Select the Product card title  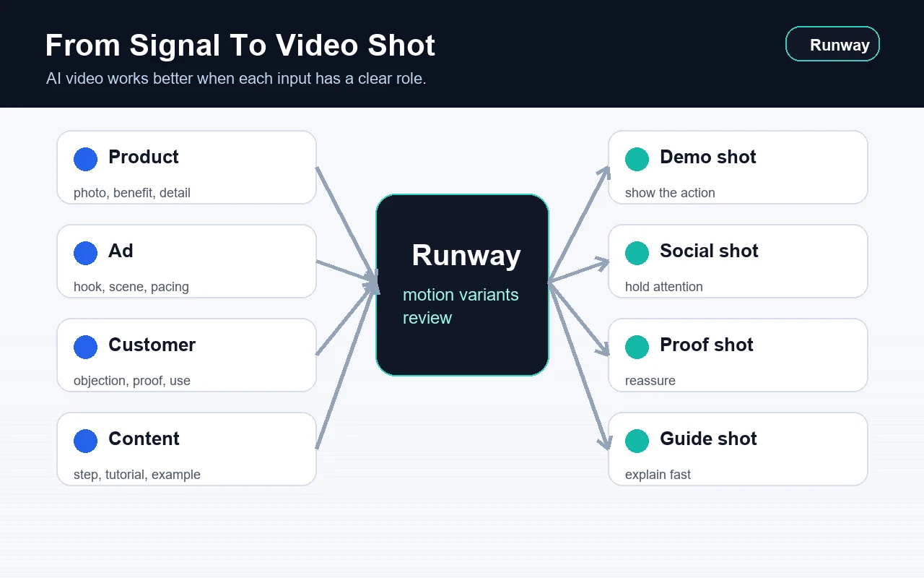[x=144, y=157]
